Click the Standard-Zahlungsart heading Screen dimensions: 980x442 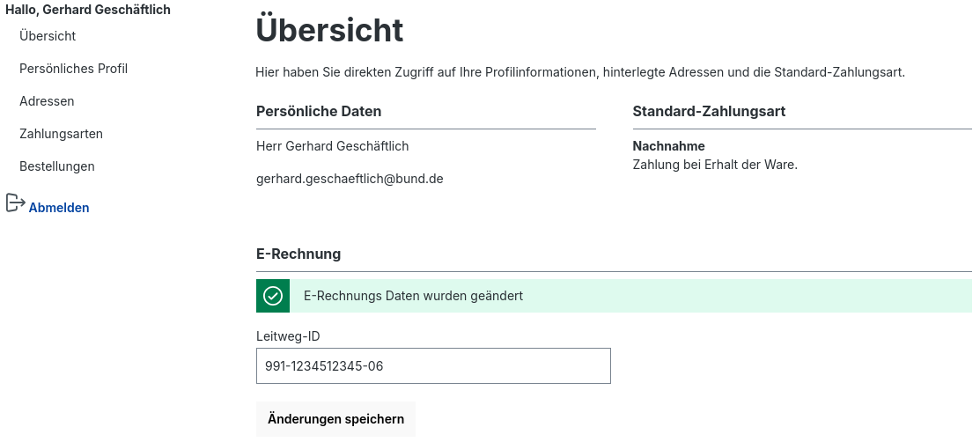pos(709,111)
